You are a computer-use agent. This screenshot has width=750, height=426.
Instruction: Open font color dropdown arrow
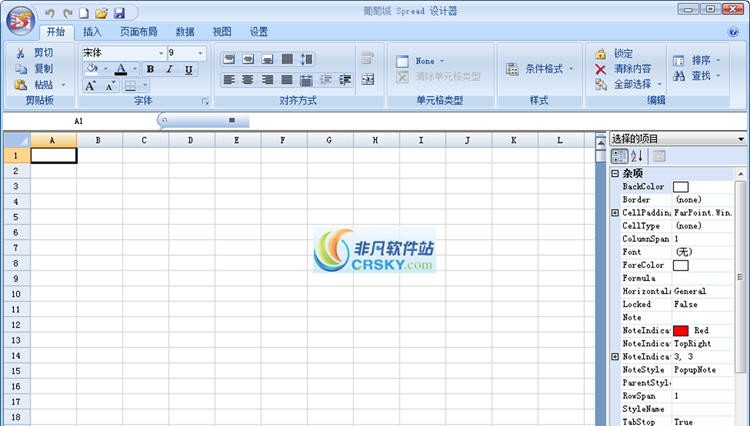134,69
